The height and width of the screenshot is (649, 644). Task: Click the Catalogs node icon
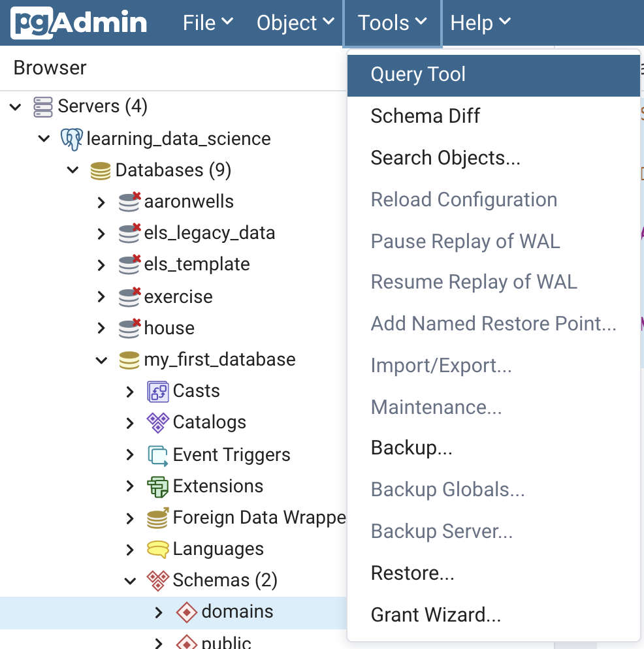coord(158,422)
